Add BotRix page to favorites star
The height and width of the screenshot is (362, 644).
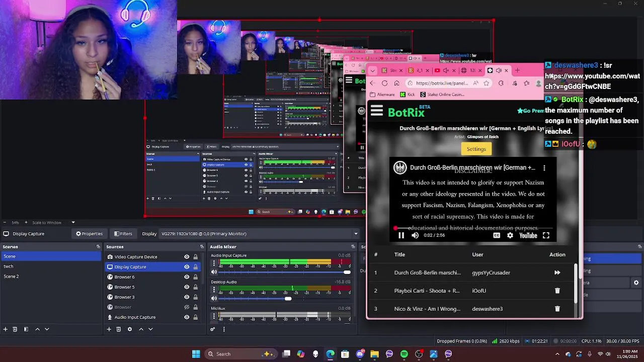pos(486,83)
